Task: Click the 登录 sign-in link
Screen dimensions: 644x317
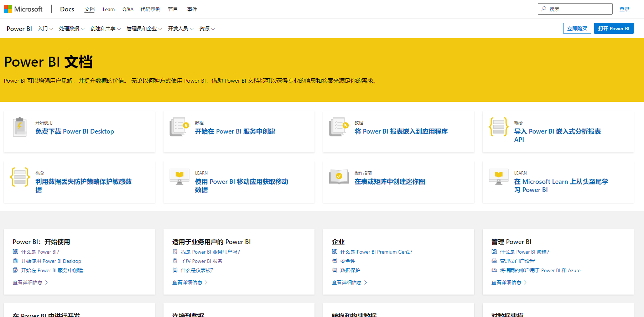Action: pyautogui.click(x=624, y=9)
